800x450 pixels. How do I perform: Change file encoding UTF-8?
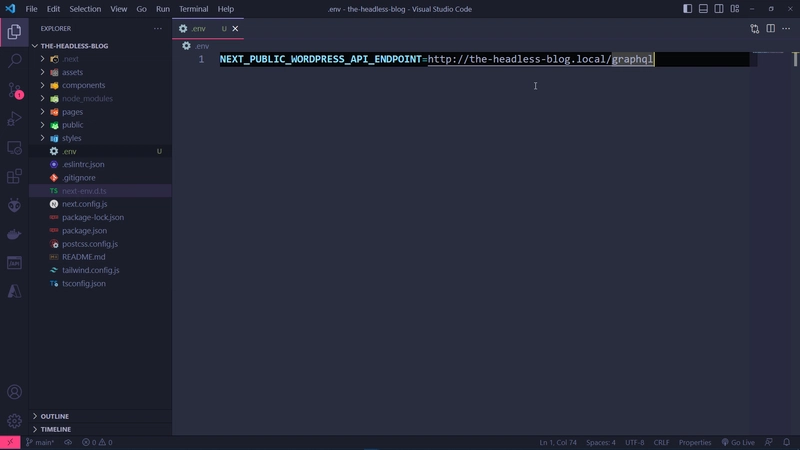tap(635, 442)
